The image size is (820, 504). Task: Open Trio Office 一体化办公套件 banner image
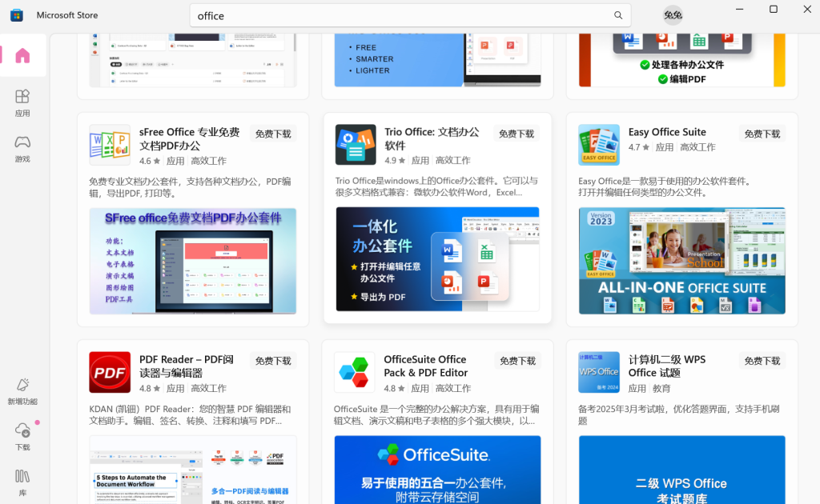pyautogui.click(x=437, y=259)
